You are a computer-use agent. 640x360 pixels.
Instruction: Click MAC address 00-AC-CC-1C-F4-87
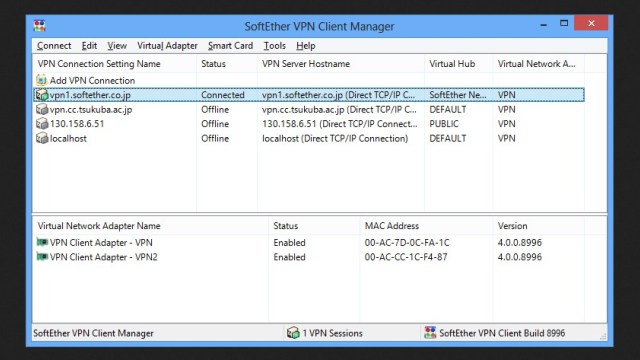406,257
